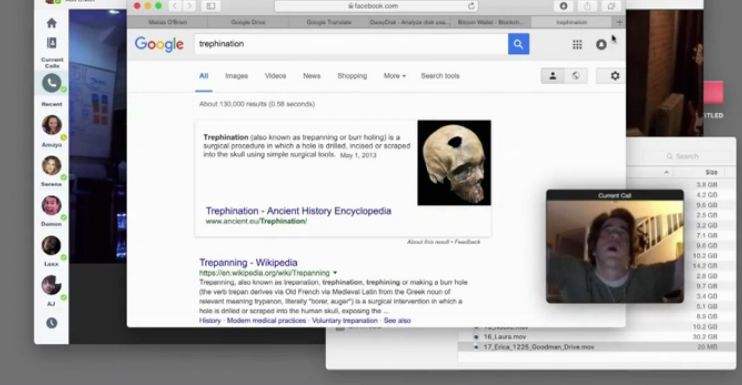Select contact AJ in call sidebar
Screen dimensions: 742x385
click(x=52, y=285)
